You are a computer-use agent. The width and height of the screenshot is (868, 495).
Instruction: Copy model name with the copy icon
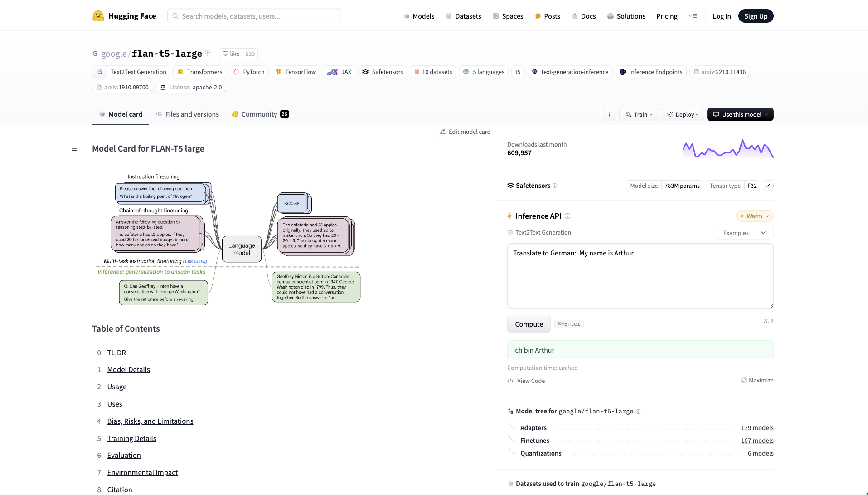(209, 54)
